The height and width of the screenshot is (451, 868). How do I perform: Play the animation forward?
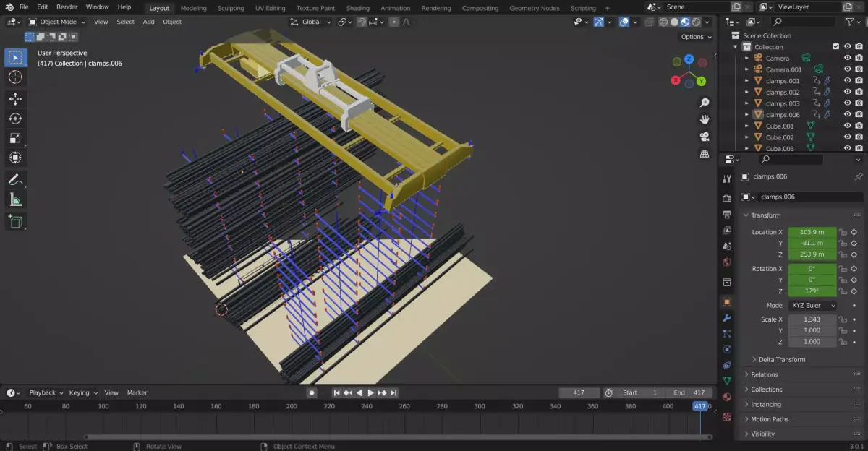pos(371,392)
